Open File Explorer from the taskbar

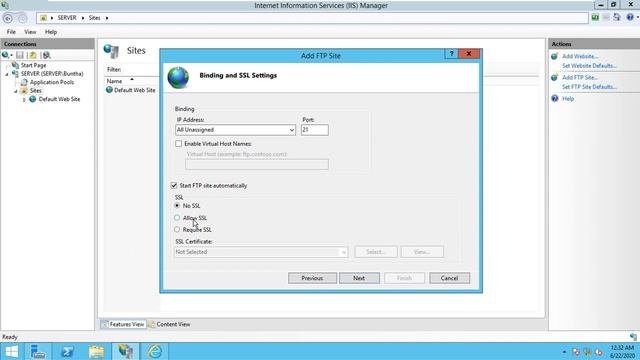click(x=97, y=351)
